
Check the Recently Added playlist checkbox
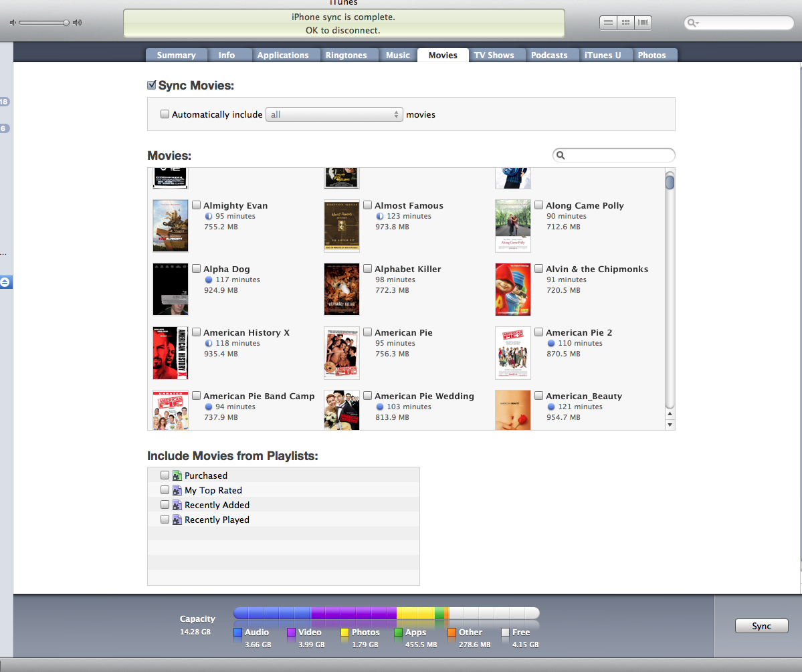click(165, 505)
